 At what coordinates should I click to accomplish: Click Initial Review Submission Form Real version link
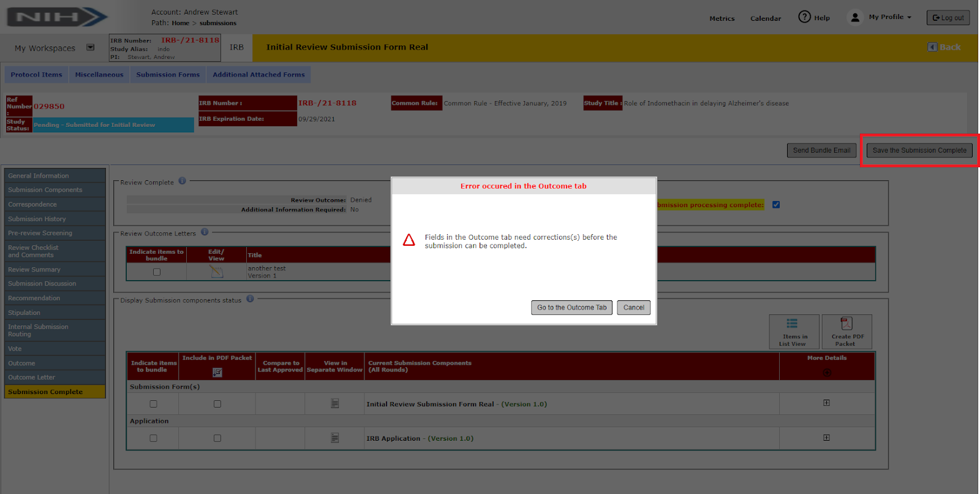456,404
